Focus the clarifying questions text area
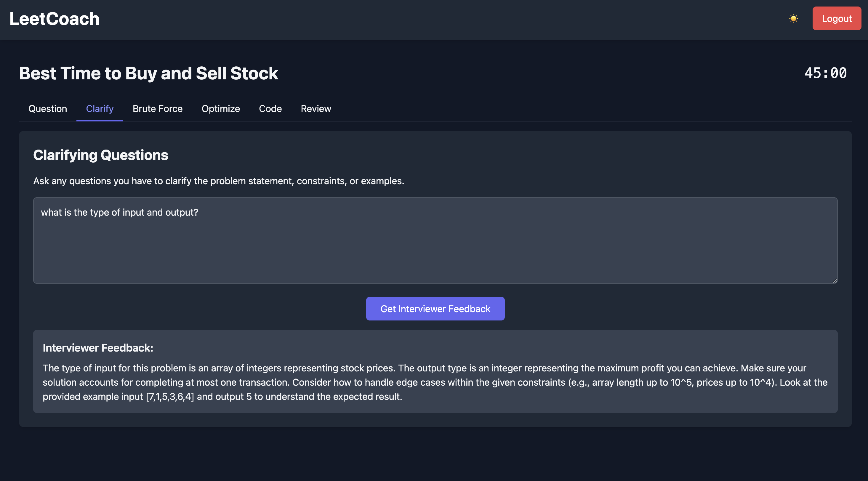The image size is (868, 481). tap(435, 240)
